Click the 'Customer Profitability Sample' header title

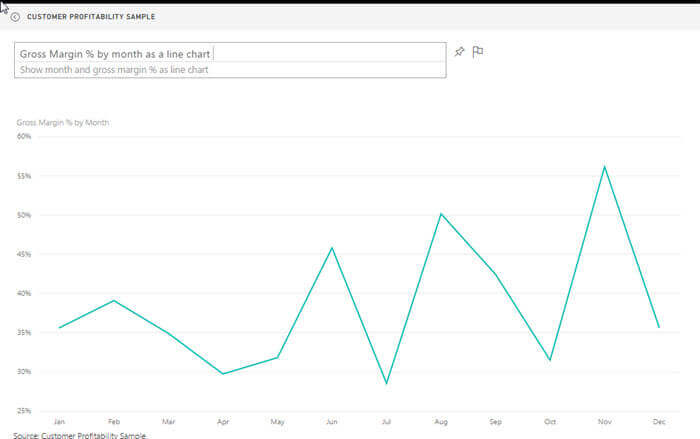[91, 17]
